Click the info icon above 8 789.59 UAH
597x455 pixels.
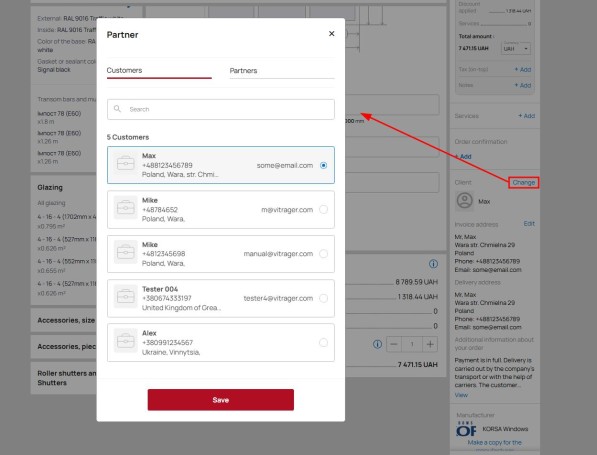[433, 263]
